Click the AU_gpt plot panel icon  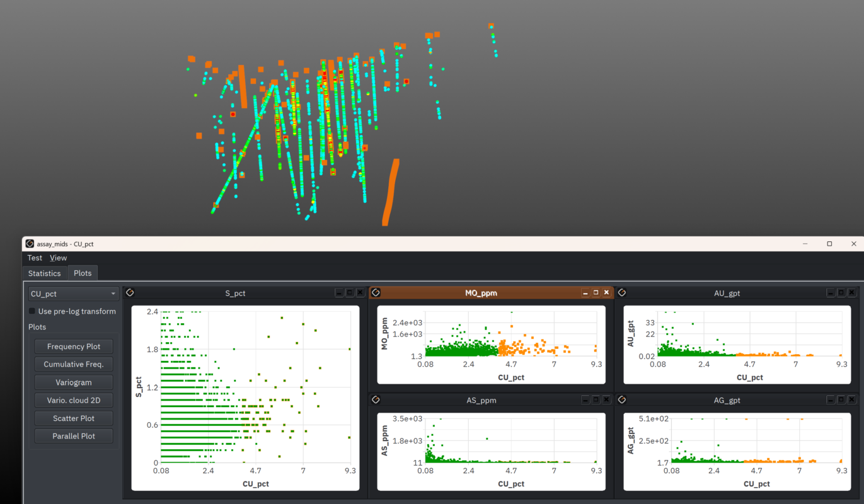tap(622, 292)
